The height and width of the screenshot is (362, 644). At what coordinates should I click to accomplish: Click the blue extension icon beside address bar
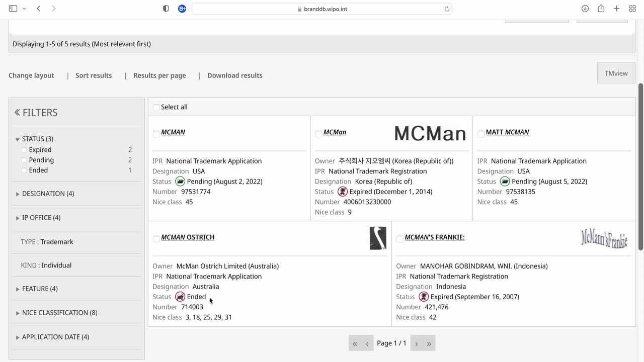click(x=182, y=9)
